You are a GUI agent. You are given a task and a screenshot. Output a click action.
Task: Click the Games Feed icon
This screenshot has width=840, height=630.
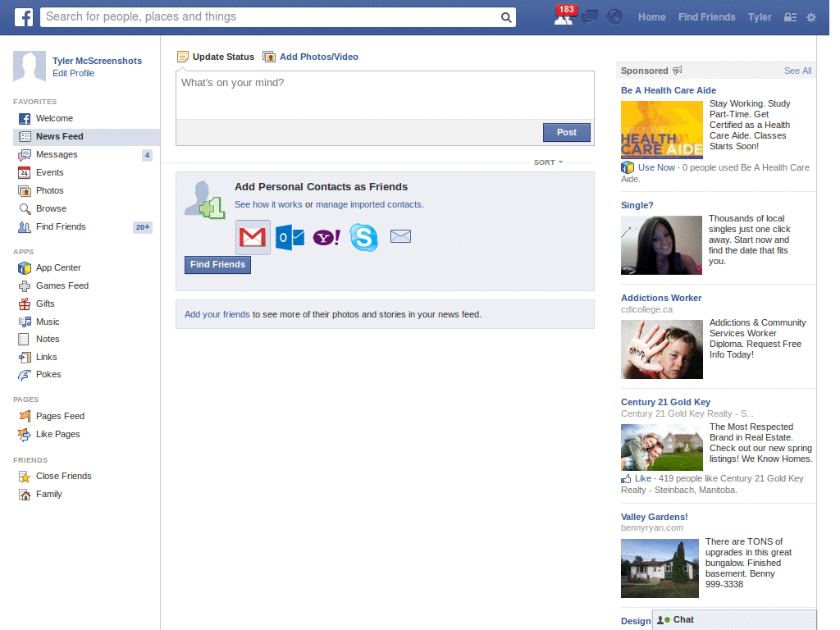pyautogui.click(x=25, y=286)
